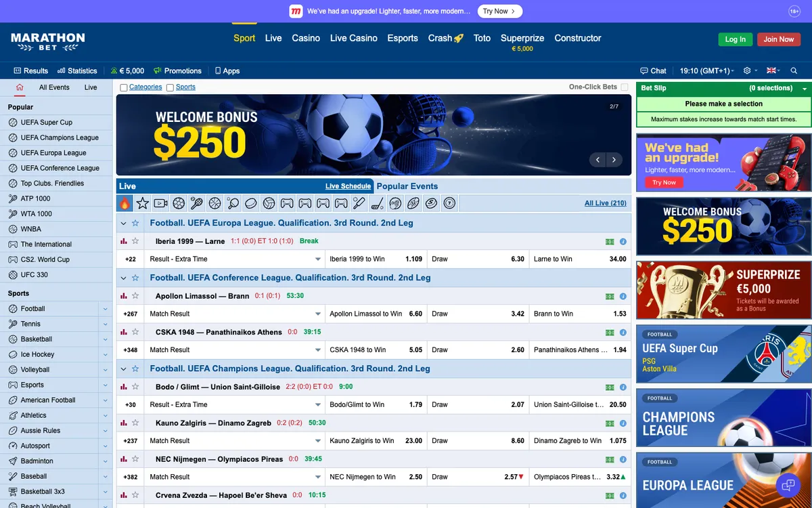Star the Kauno Zalgiris — Dinamo Zagreb match

[135, 423]
